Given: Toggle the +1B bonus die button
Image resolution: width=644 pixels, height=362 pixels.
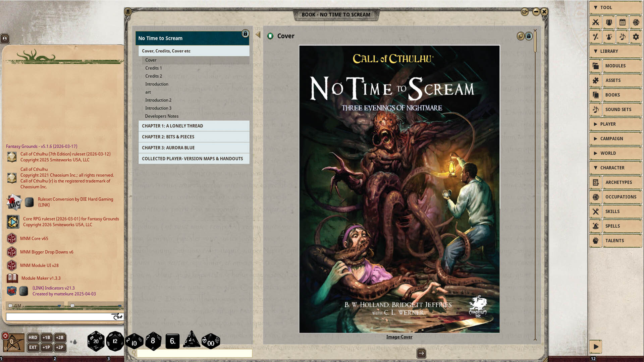Looking at the screenshot, I should coord(46,338).
